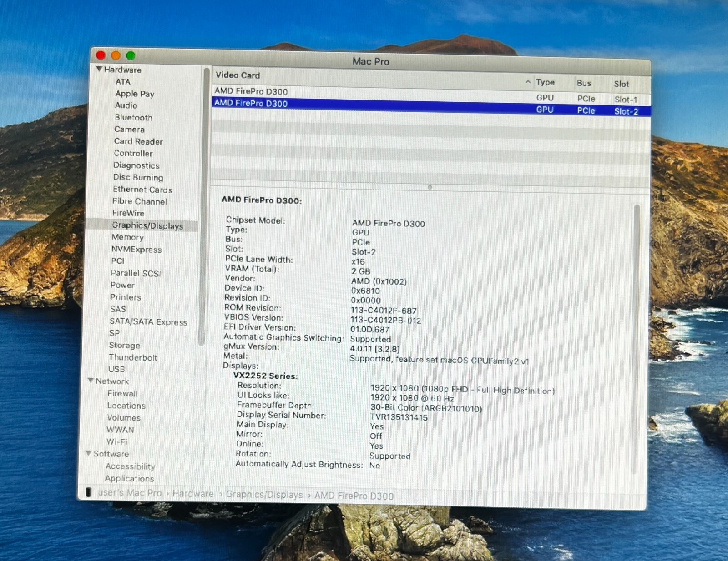Image resolution: width=728 pixels, height=561 pixels.
Task: Select the AMD FirePro D300 Slot-1 row
Action: click(x=431, y=95)
